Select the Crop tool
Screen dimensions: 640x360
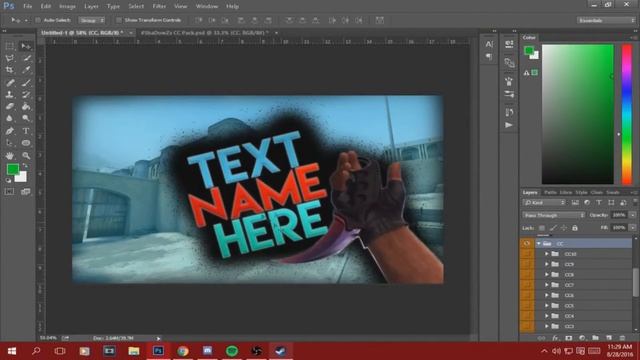click(10, 70)
